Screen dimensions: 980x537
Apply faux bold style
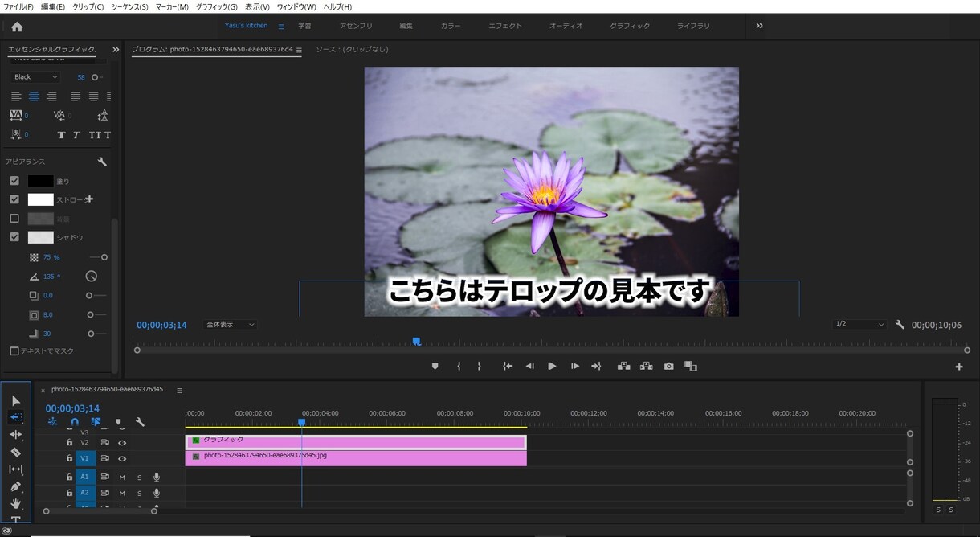coord(61,135)
